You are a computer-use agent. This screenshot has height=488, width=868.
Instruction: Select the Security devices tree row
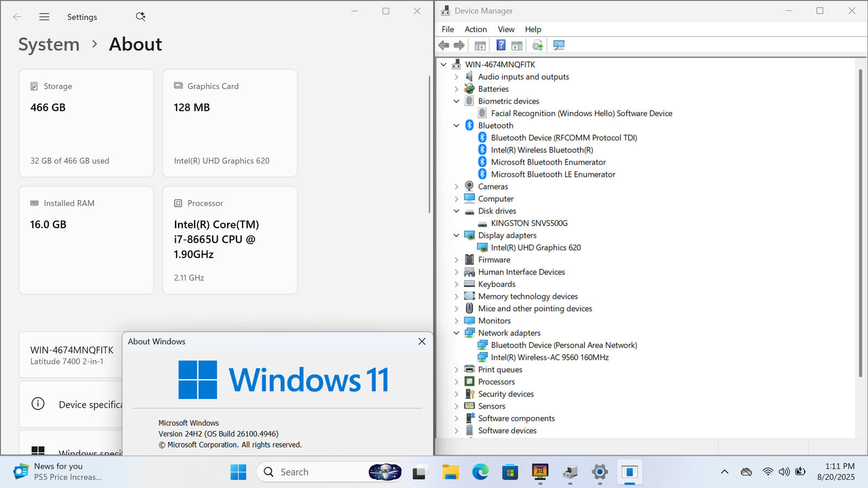[506, 394]
